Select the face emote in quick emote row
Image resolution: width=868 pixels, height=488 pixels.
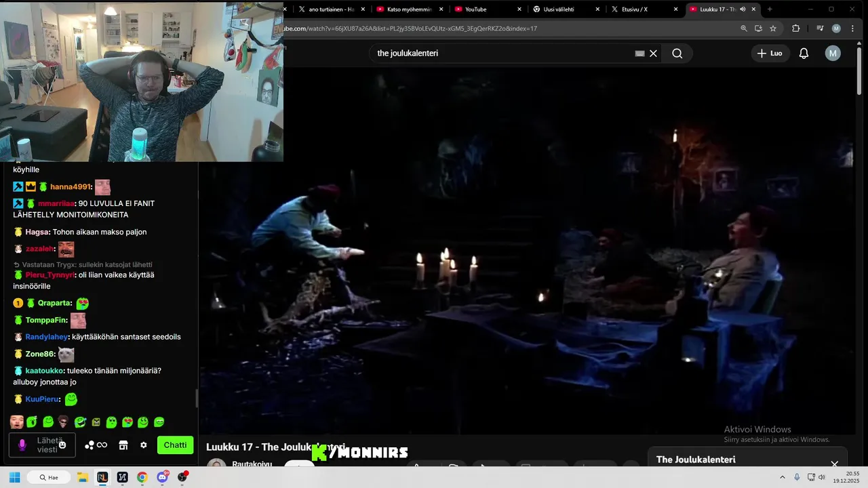17,422
